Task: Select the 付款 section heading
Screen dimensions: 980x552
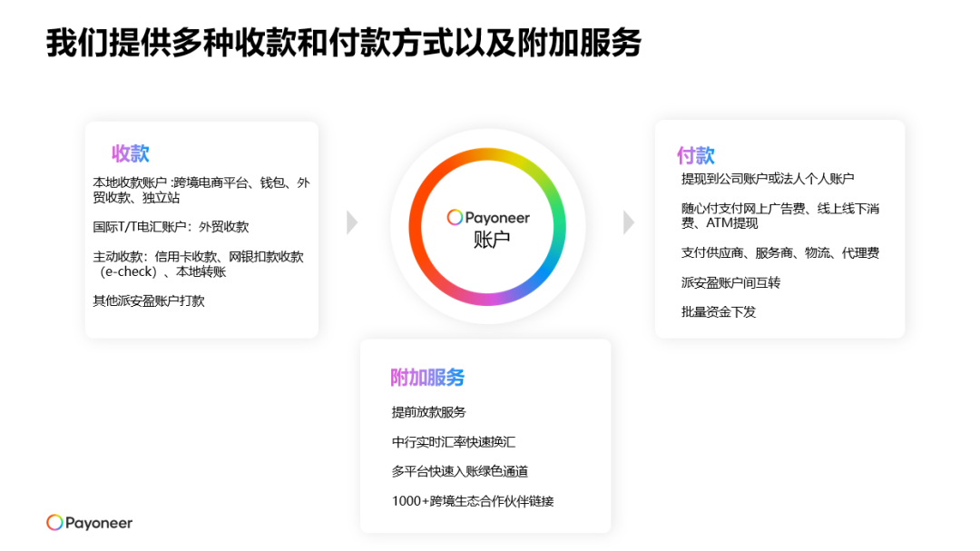Action: pyautogui.click(x=694, y=156)
